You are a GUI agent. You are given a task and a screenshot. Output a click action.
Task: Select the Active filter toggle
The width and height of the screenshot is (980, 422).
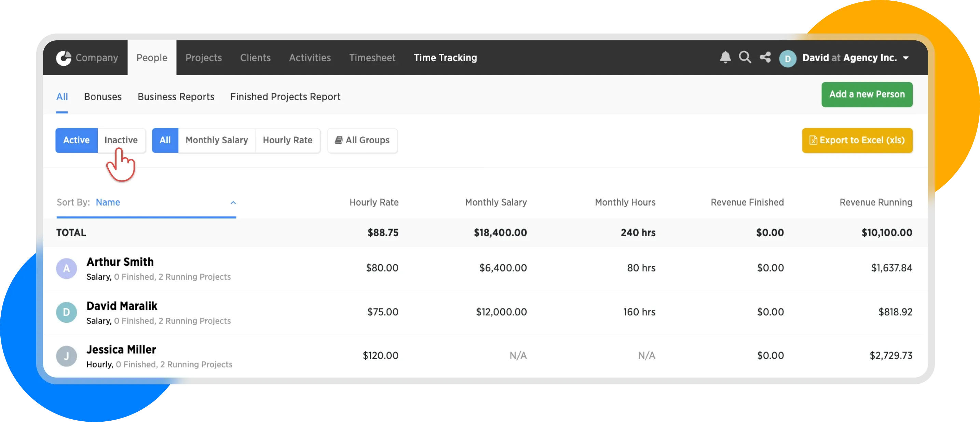(x=77, y=140)
